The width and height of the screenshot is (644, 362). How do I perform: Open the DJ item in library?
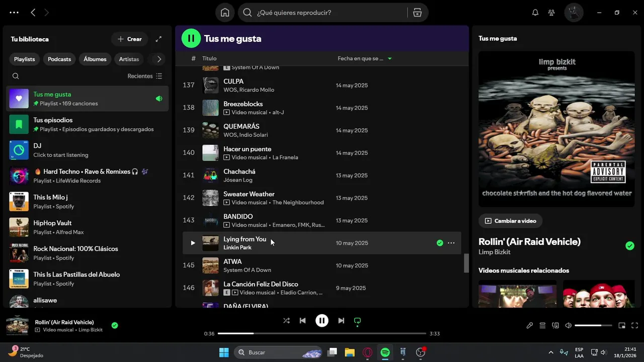point(88,150)
